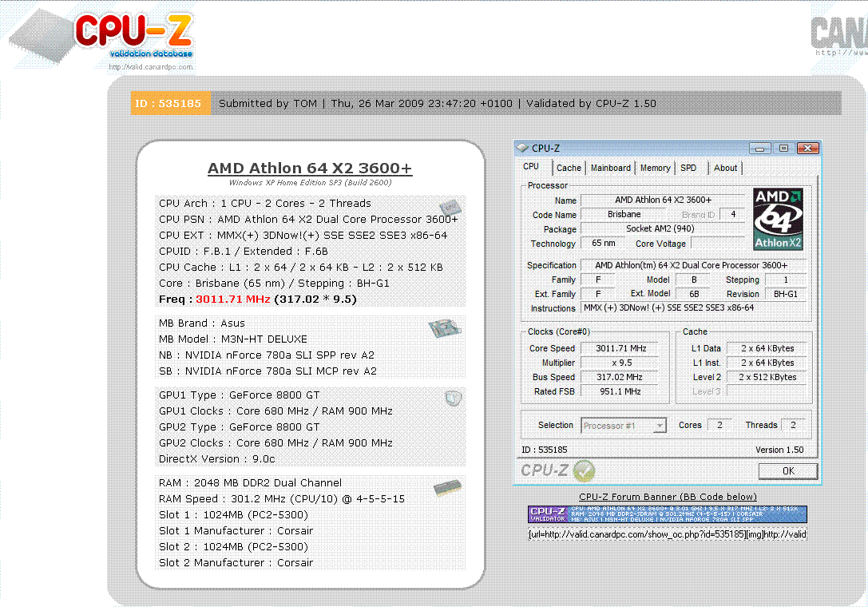Click the green validation checkmark icon
Screen dimensions: 868x607
click(x=584, y=470)
